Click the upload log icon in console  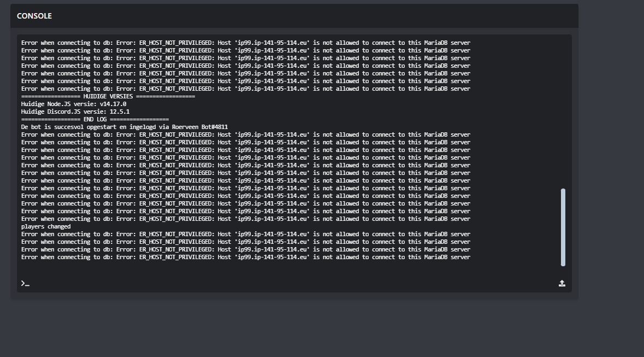click(x=562, y=283)
